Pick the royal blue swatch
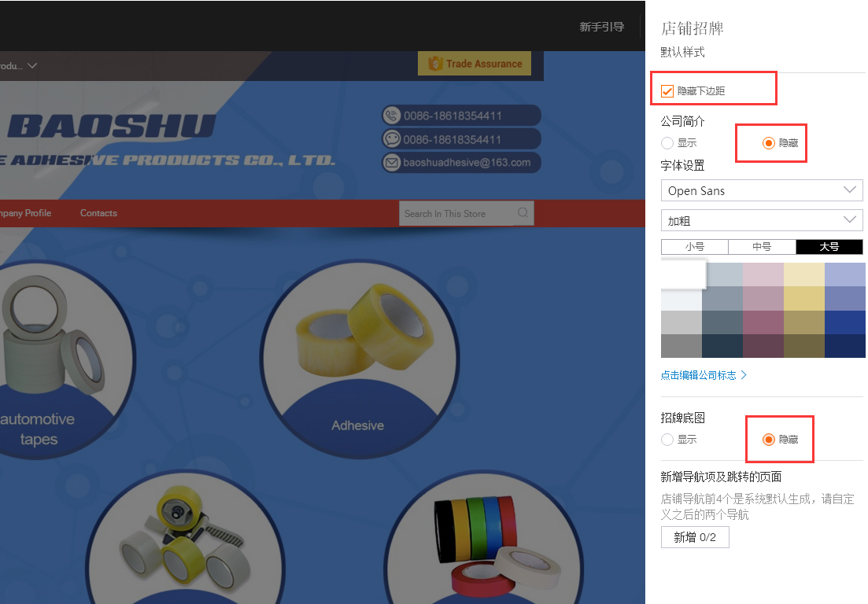Image resolution: width=868 pixels, height=604 pixels. click(x=844, y=322)
